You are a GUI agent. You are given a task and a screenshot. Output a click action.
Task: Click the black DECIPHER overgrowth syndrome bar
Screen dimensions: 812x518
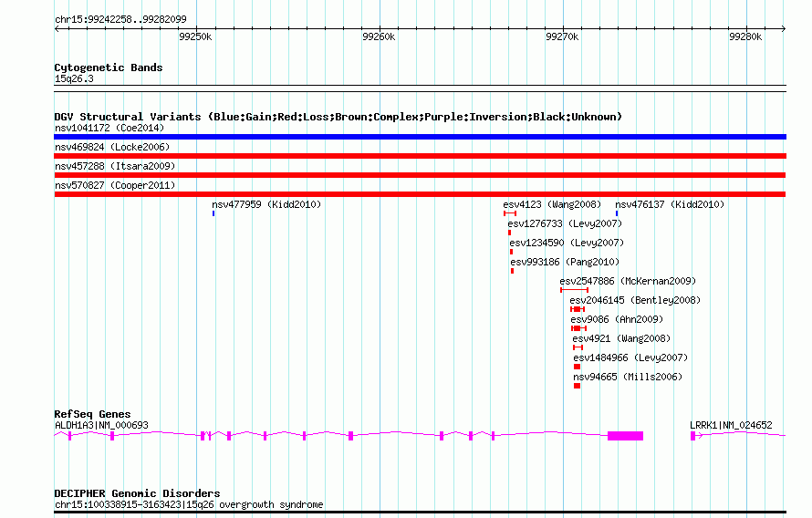[x=420, y=513]
